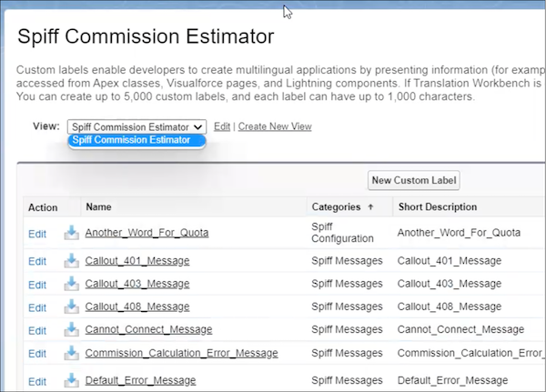This screenshot has width=546, height=392.
Task: Click the Categories sort arrow icon
Action: 370,206
